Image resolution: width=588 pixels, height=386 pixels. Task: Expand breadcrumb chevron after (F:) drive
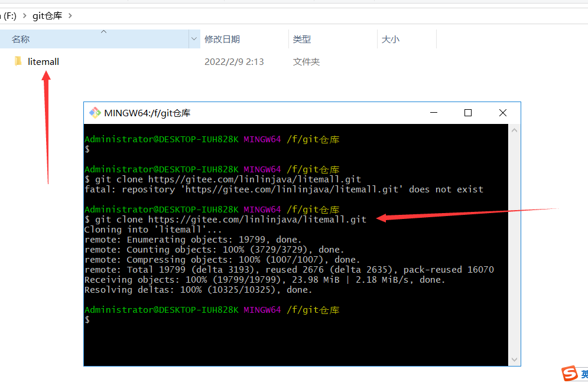tap(25, 16)
